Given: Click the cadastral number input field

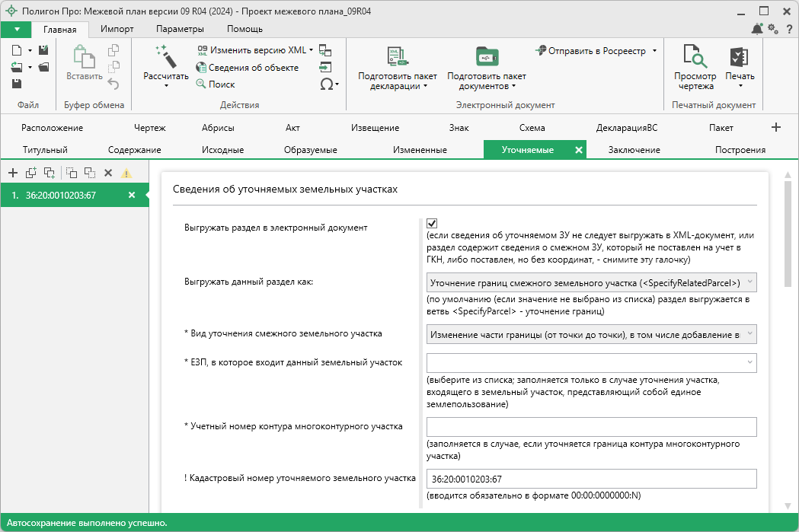Looking at the screenshot, I should point(591,479).
